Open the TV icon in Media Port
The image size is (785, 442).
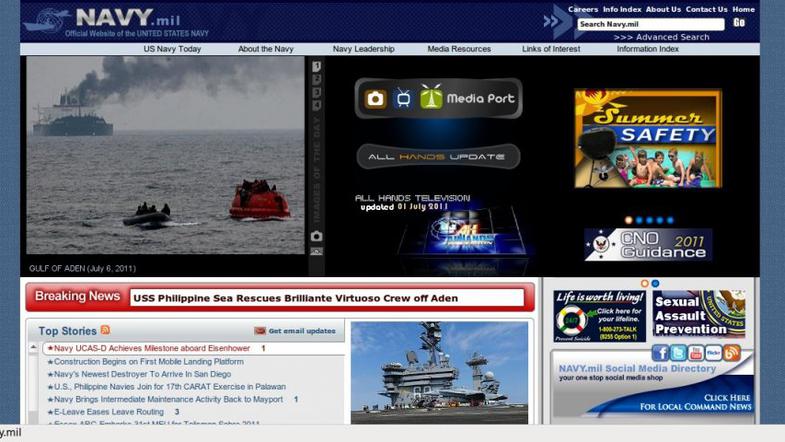tap(403, 99)
